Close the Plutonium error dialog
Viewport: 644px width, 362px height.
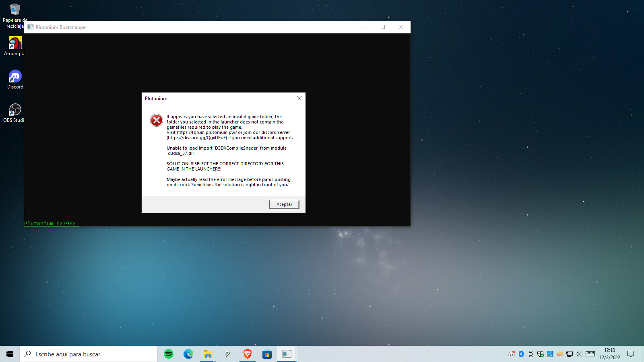(x=299, y=98)
